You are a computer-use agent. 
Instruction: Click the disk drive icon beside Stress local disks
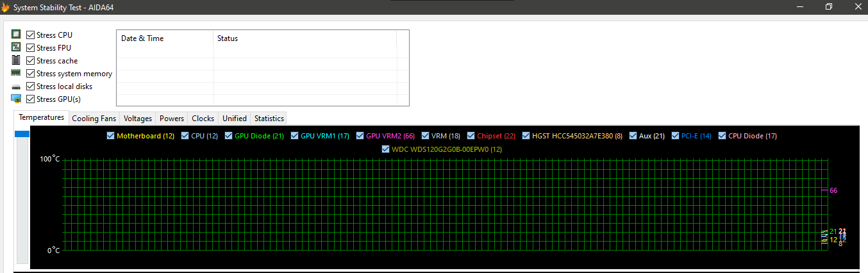click(x=16, y=87)
